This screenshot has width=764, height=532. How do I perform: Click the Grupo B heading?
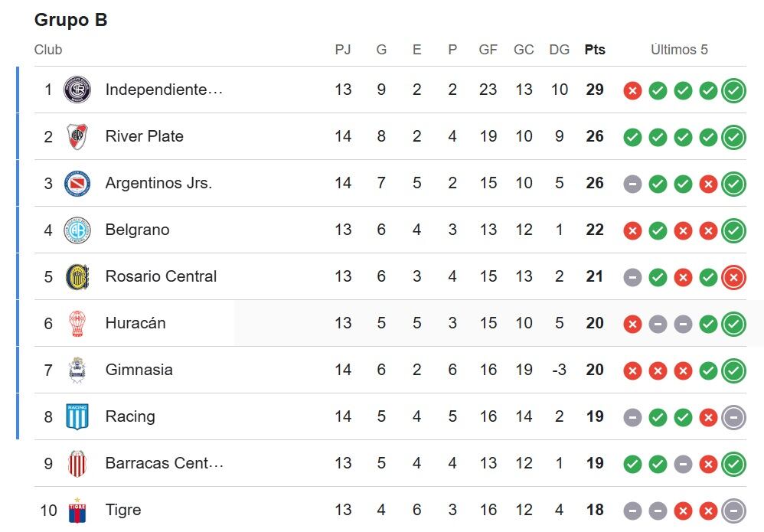pyautogui.click(x=70, y=21)
